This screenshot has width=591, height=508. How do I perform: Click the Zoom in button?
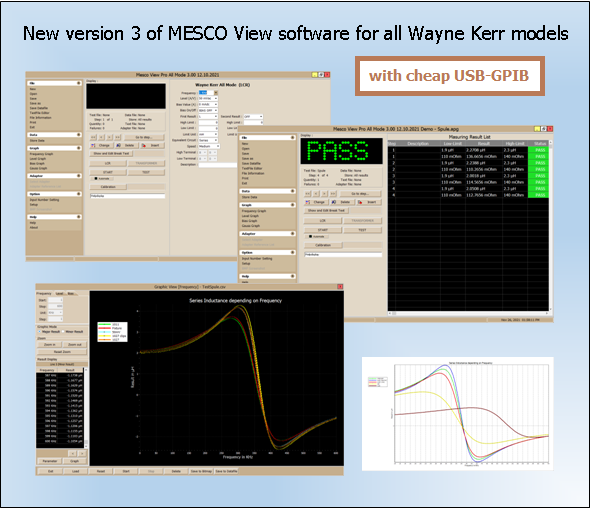click(49, 345)
